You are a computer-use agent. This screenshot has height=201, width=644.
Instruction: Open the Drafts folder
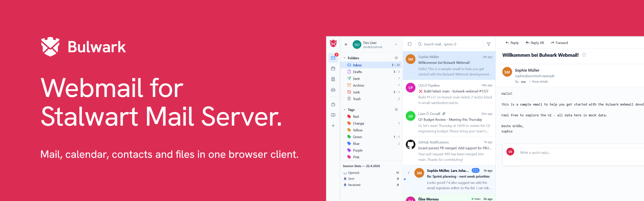(x=371, y=72)
